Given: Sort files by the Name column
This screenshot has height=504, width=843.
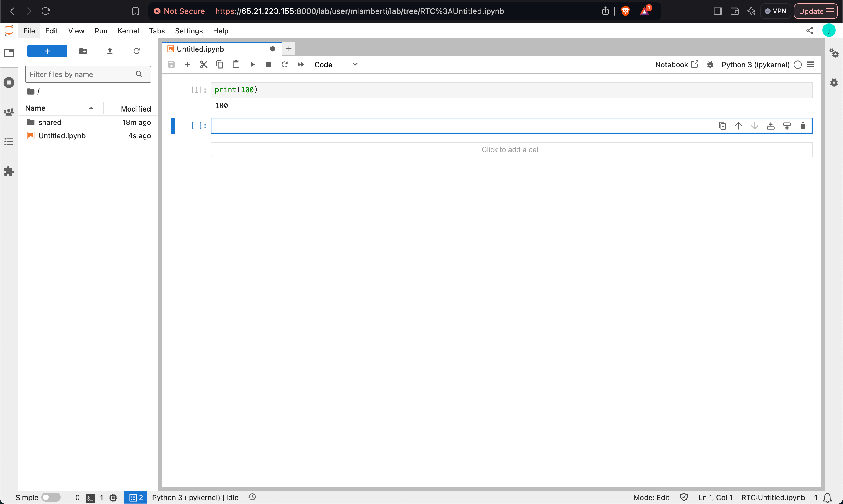Looking at the screenshot, I should point(61,108).
